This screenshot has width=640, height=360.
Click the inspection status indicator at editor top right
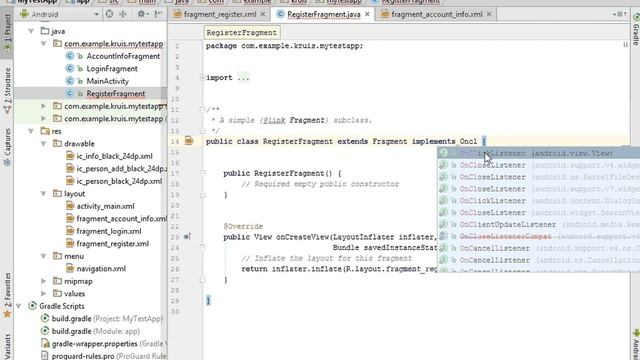point(625,44)
